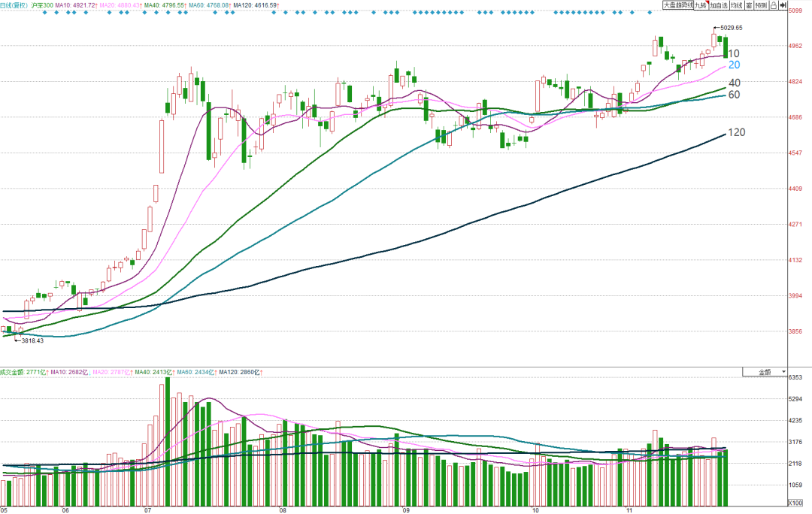Viewport: 812px width, 514px height.
Task: Click the 4686 price axis label
Action: click(795, 117)
